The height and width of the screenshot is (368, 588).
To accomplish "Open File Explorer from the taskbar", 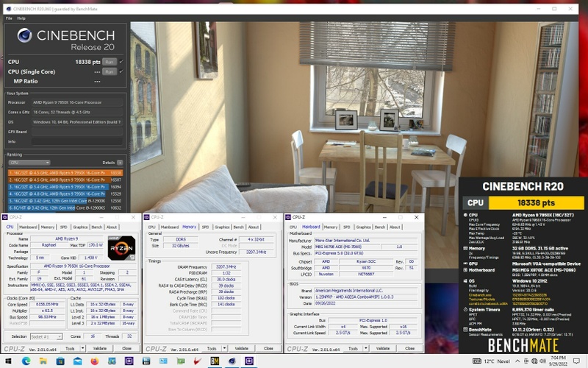I will pos(43,361).
